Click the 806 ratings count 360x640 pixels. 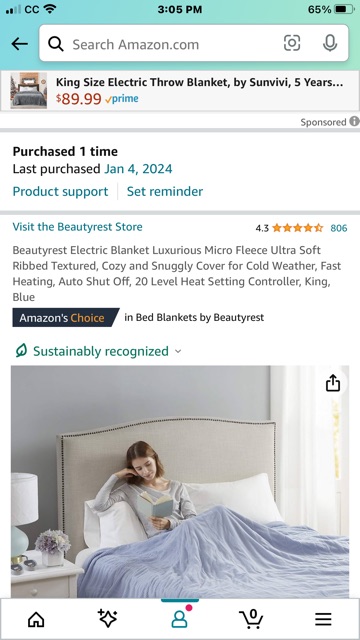click(x=339, y=228)
